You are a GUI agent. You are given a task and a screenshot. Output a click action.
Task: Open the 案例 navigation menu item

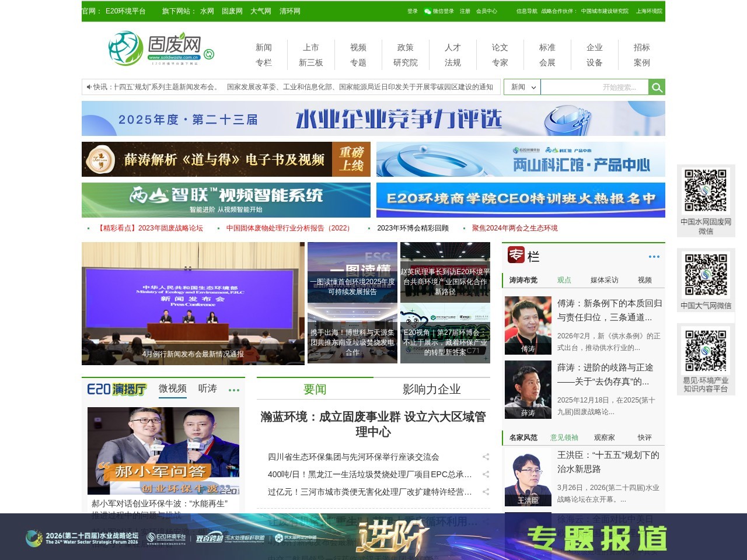coord(642,62)
